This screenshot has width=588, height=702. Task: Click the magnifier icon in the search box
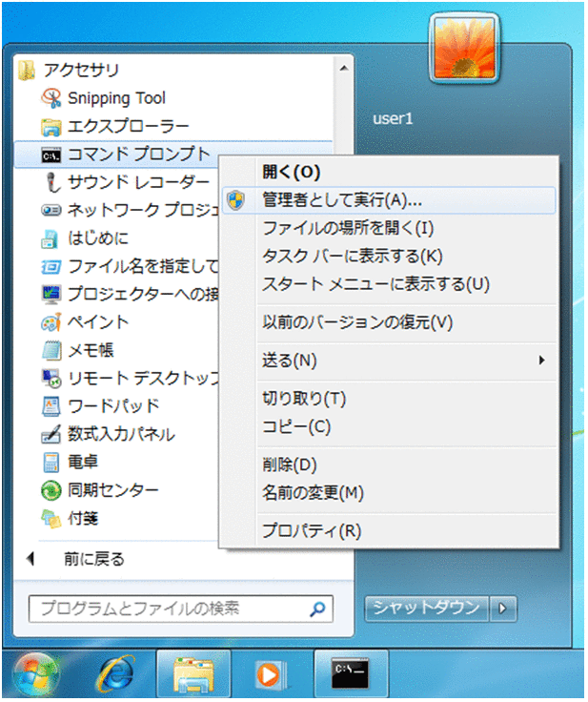(x=317, y=609)
